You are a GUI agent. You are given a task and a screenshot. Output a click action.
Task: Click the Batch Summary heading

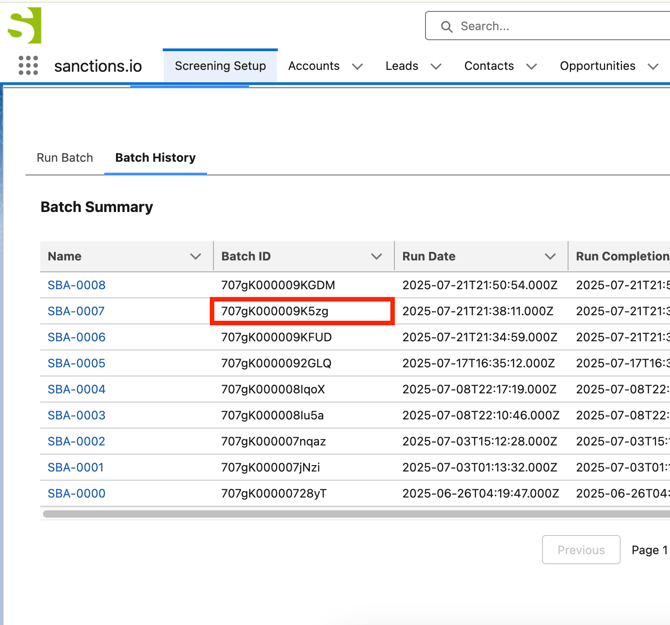97,207
